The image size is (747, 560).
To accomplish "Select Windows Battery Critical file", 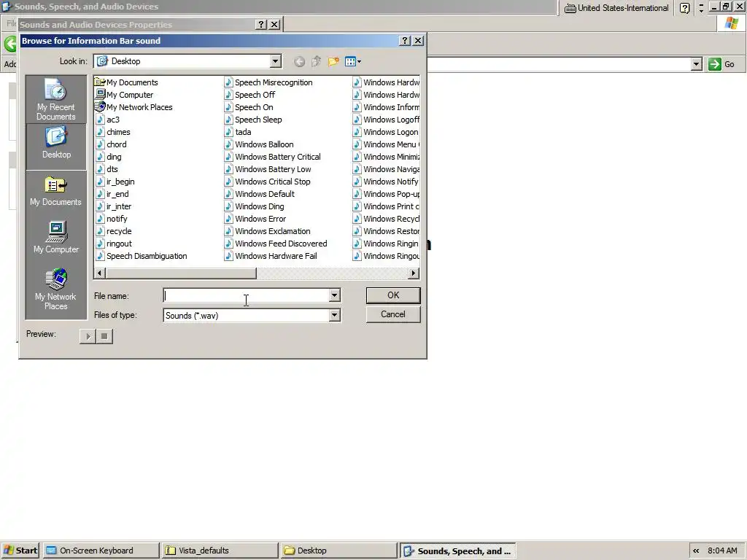I will click(273, 157).
